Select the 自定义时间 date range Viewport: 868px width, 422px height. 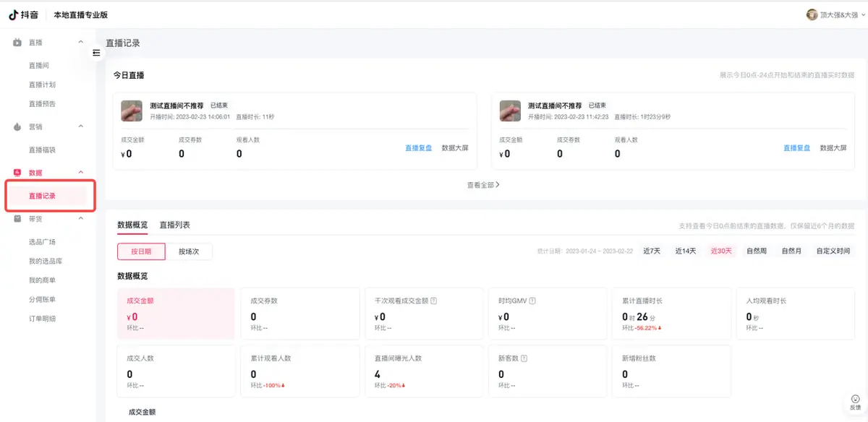[833, 251]
